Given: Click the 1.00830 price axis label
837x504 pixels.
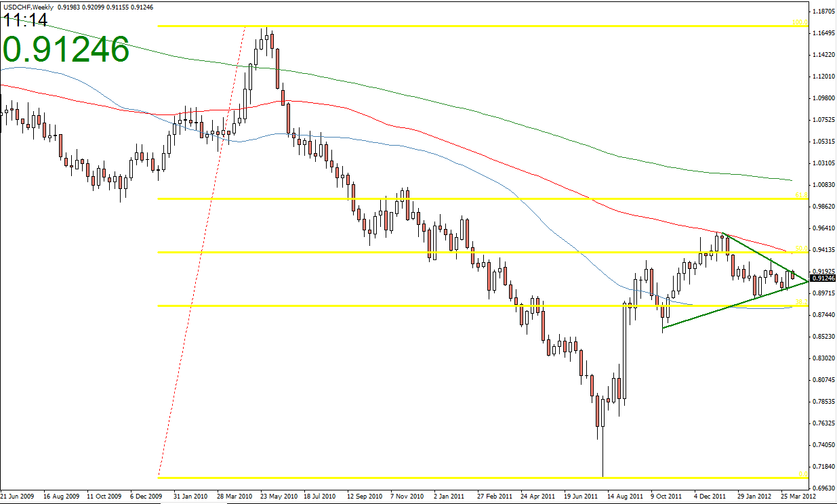Looking at the screenshot, I should tap(823, 185).
